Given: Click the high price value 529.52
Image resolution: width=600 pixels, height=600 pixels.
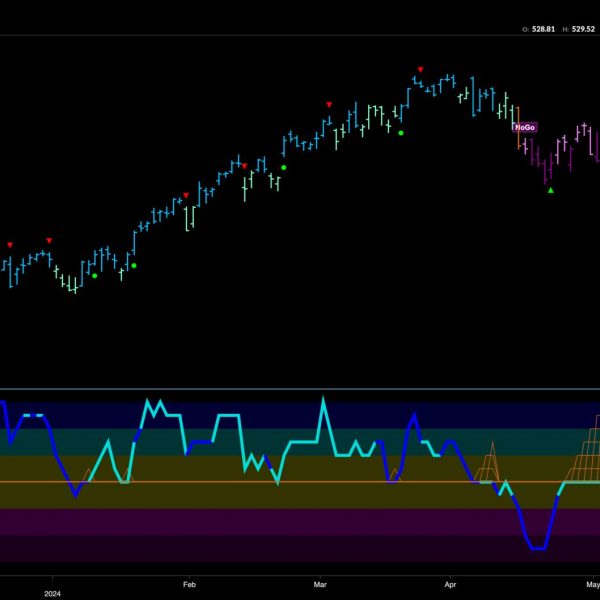Looking at the screenshot, I should pyautogui.click(x=583, y=29).
